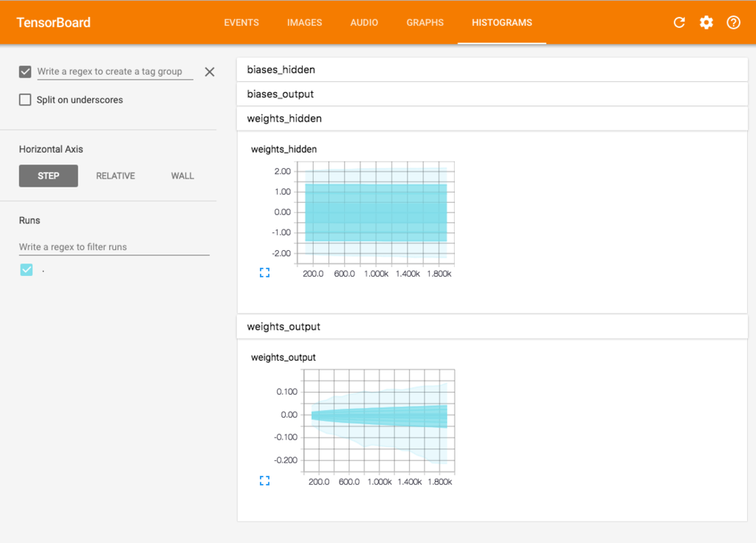Switch to the IMAGES tab

305,23
